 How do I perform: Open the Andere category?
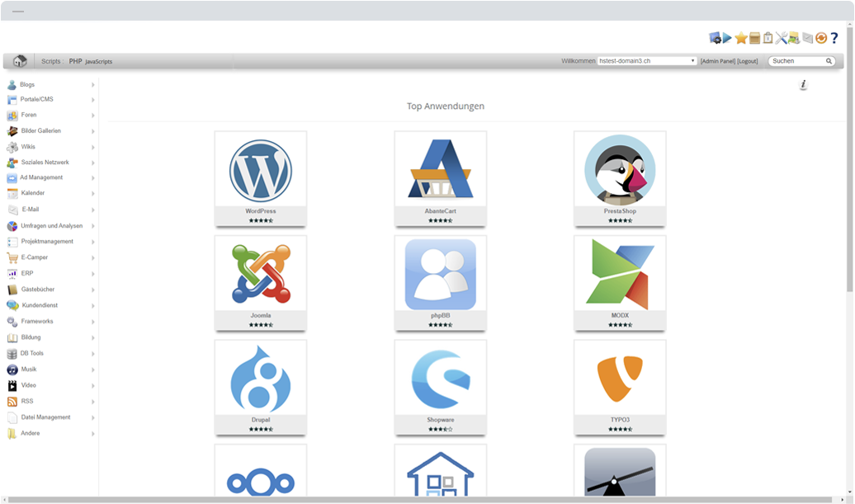click(x=30, y=433)
